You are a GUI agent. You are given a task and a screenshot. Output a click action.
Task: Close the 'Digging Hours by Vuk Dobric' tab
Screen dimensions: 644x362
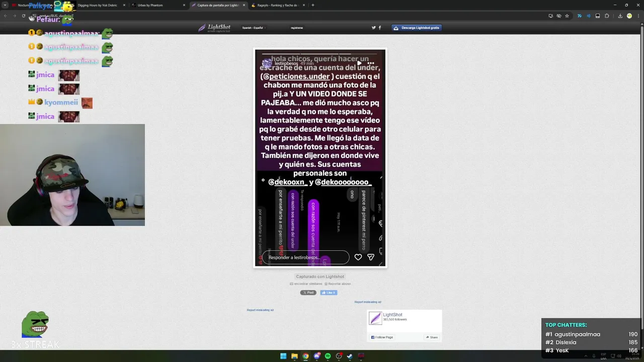(x=124, y=5)
